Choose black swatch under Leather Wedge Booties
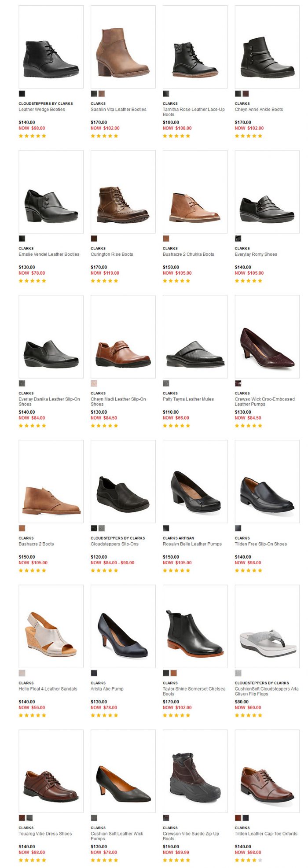Viewport: 308px width, 868px height. point(22,94)
